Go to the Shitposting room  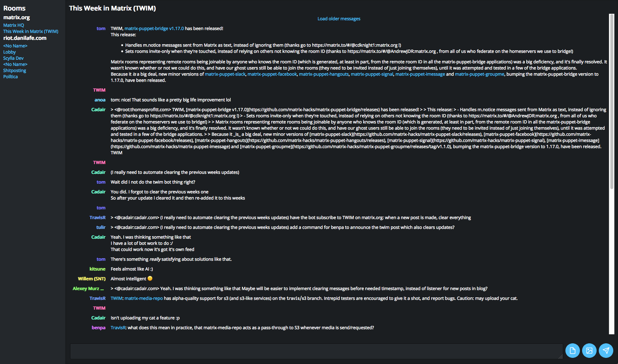(x=15, y=71)
